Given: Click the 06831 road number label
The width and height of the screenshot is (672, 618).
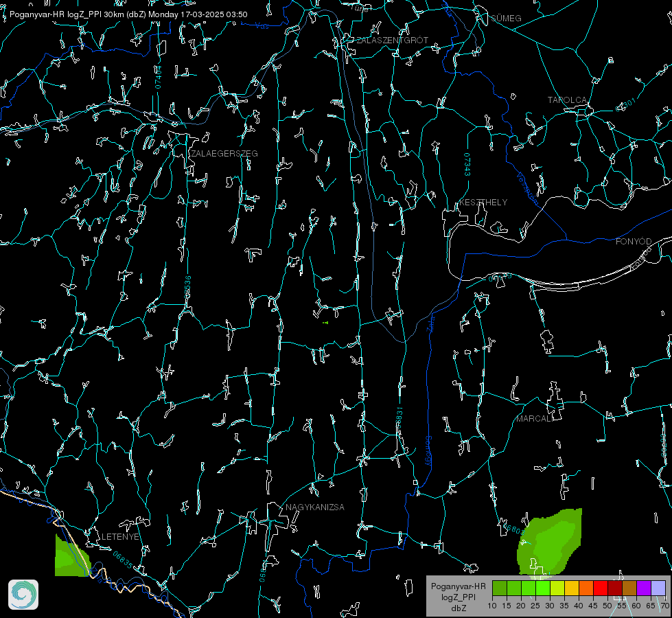Looking at the screenshot, I should tap(399, 418).
